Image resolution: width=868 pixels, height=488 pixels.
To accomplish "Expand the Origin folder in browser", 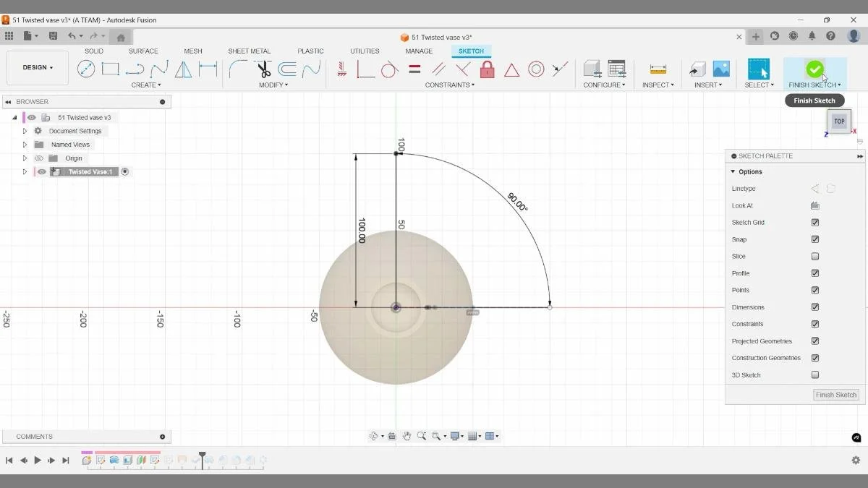I will (25, 158).
